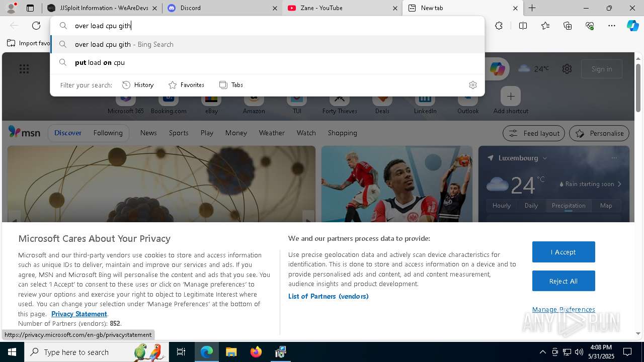Filter search by Favorites

pyautogui.click(x=186, y=85)
